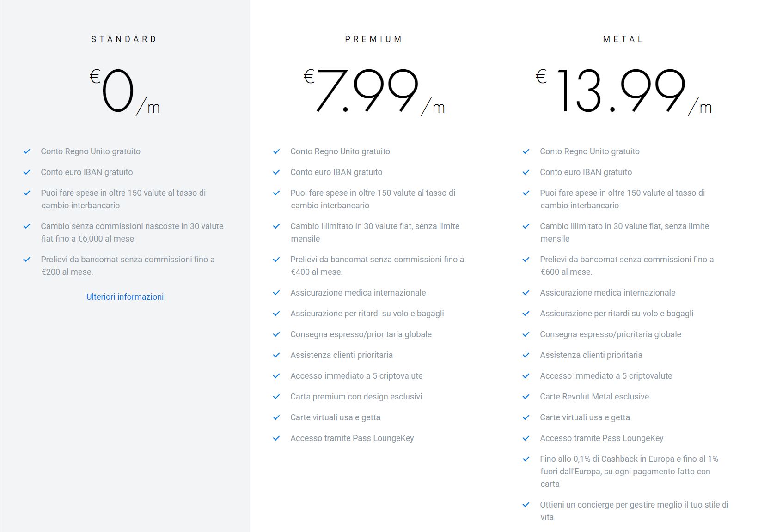The image size is (764, 532).
Task: Click checkmark beside Metal concierge feature
Action: [526, 505]
